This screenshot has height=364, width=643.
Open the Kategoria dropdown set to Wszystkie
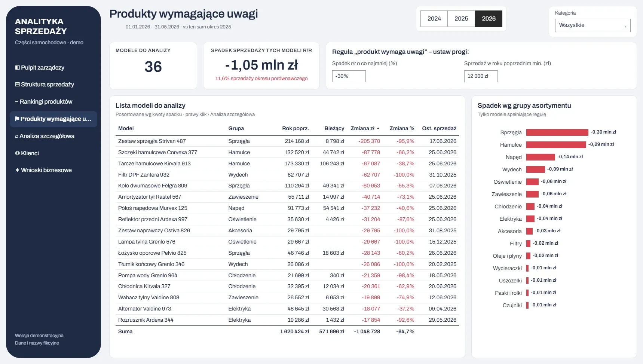tap(593, 25)
